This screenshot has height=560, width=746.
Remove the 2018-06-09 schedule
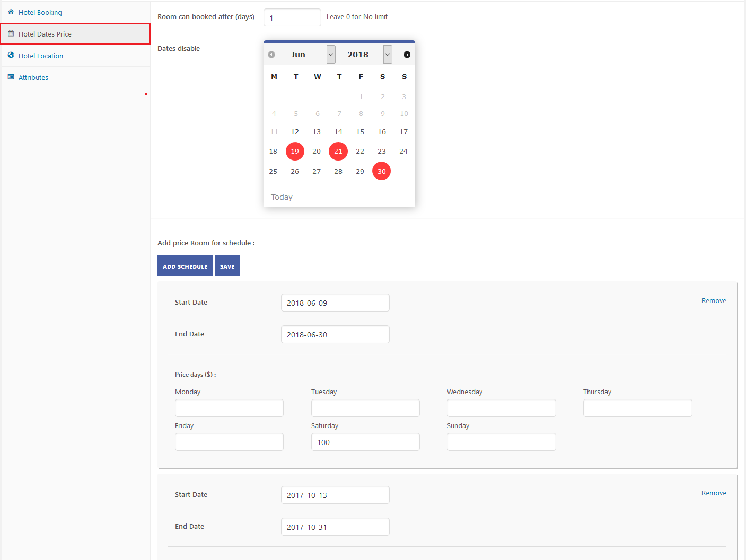(714, 301)
